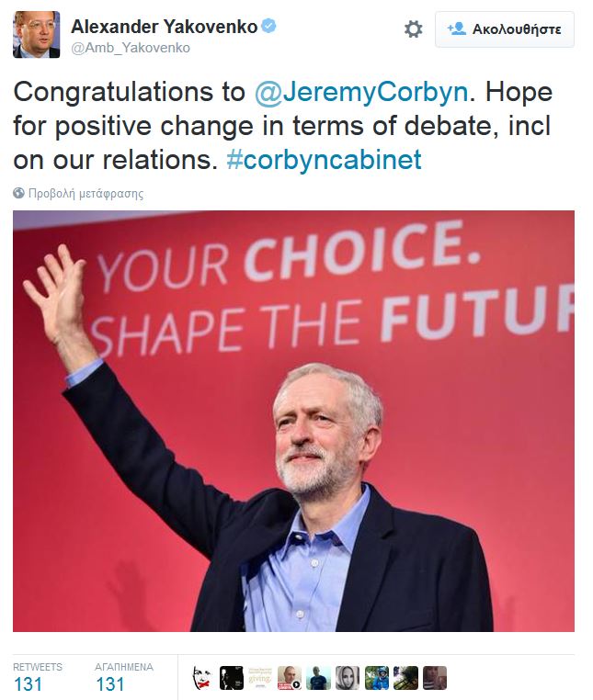Open the #corbyncabinet hashtag
Image resolution: width=593 pixels, height=700 pixels.
click(x=323, y=160)
